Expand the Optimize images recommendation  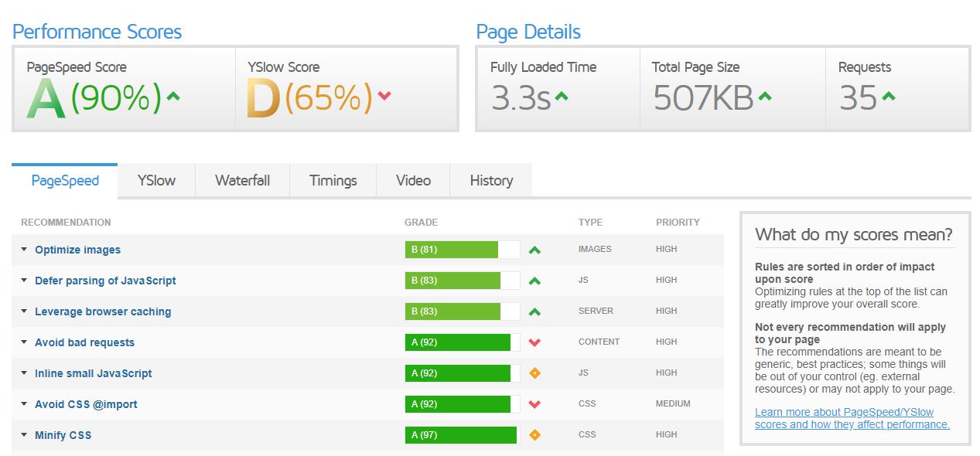pos(23,249)
